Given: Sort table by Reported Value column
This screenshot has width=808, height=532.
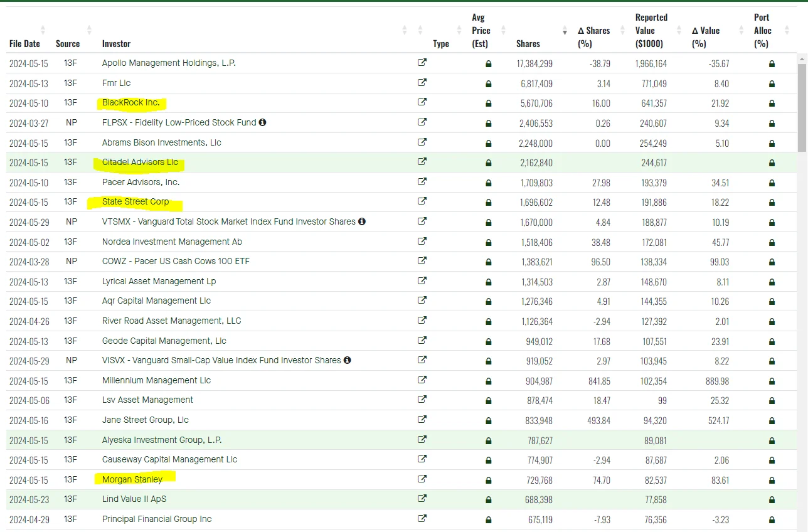Looking at the screenshot, I should pos(679,30).
